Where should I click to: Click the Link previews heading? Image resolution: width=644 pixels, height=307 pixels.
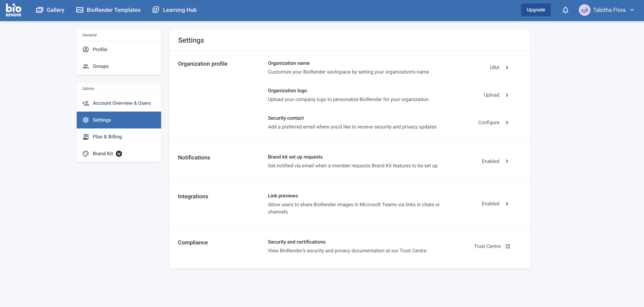tap(283, 196)
